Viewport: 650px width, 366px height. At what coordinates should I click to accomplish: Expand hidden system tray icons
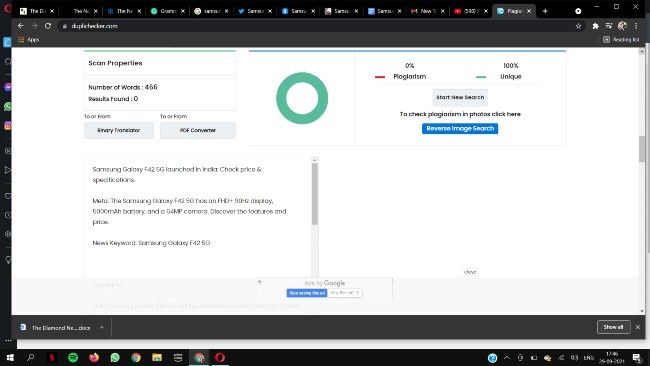coord(507,357)
